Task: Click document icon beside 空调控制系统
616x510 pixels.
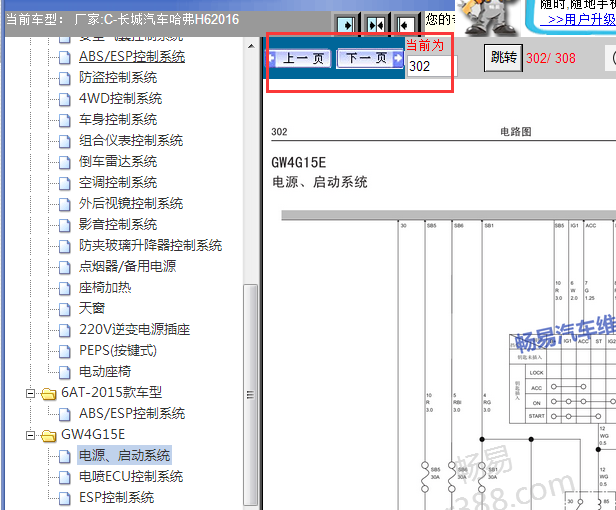Action: click(65, 183)
